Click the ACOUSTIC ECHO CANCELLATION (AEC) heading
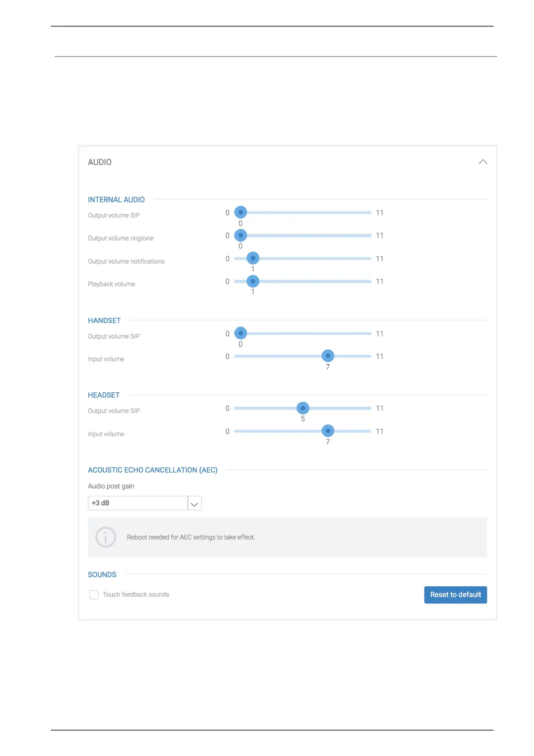 [x=153, y=470]
